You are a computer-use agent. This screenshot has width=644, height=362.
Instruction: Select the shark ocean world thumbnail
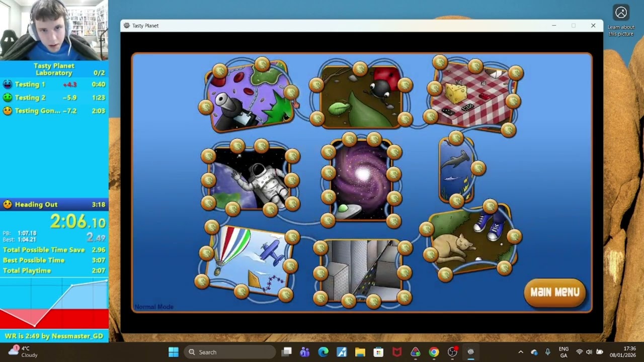457,169
